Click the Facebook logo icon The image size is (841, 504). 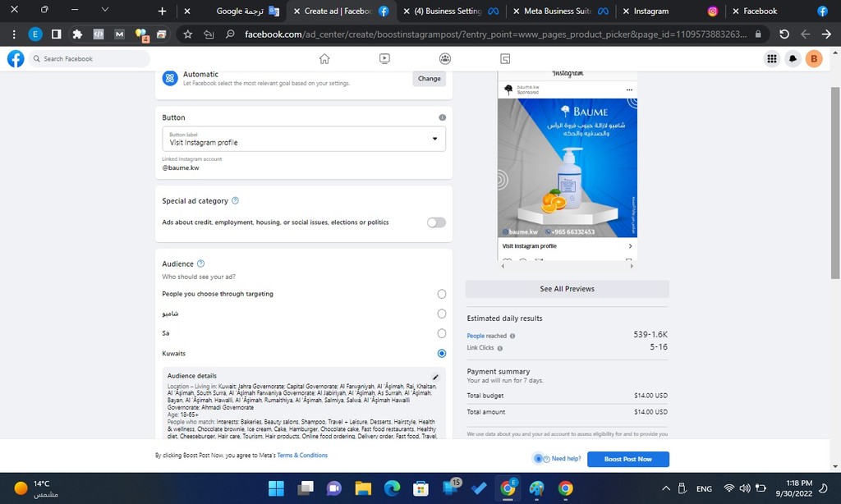coord(16,58)
